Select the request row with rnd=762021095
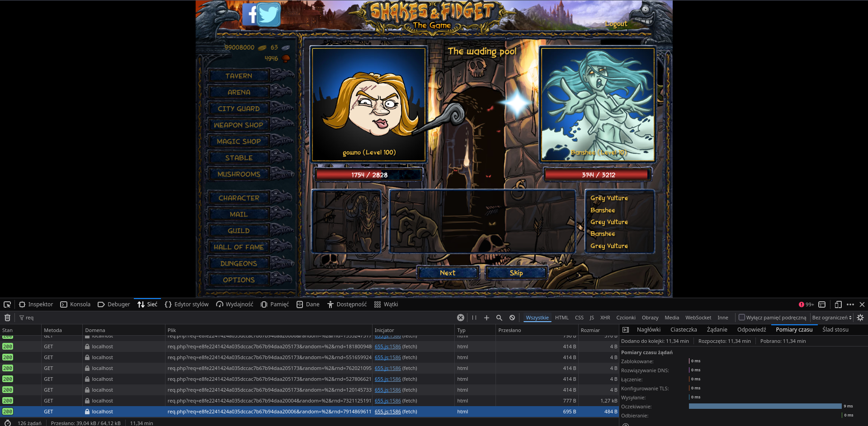This screenshot has width=868, height=426. point(309,368)
